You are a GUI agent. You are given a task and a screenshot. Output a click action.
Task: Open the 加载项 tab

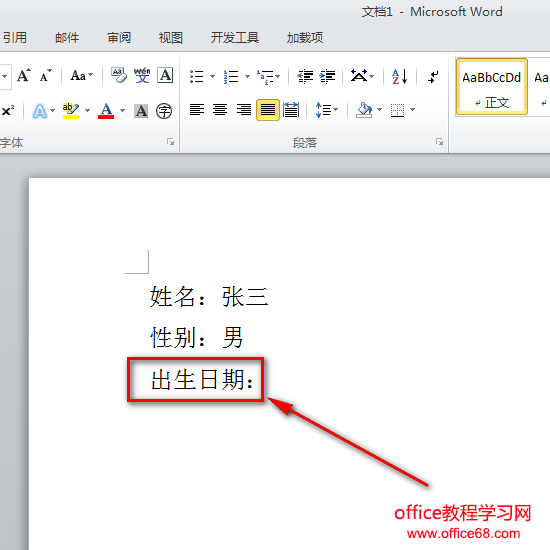tap(305, 38)
